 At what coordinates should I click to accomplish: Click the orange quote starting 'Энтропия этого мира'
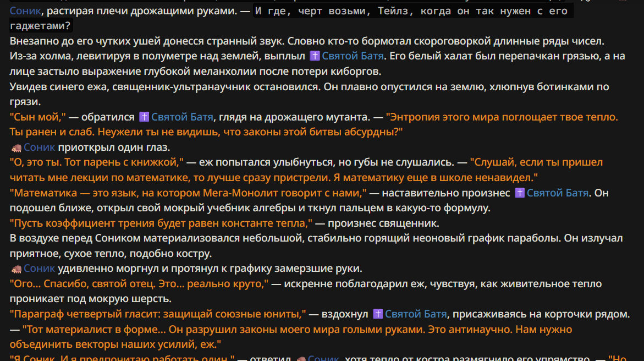coord(313,124)
